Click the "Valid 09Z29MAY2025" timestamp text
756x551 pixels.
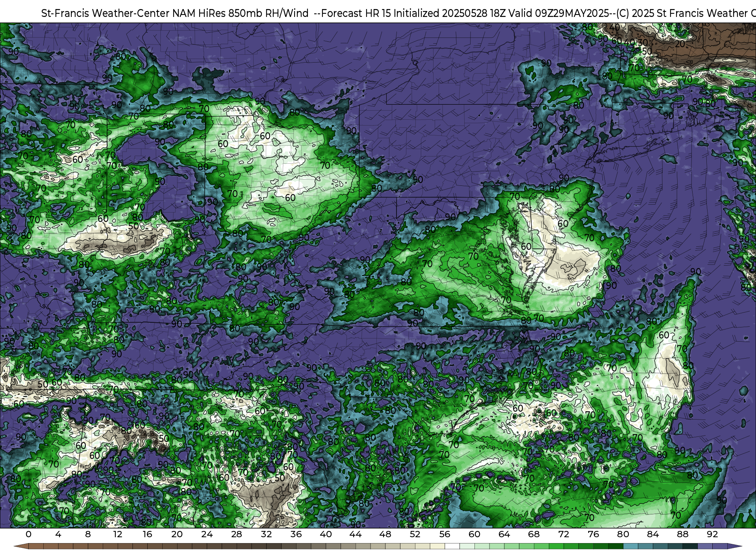558,13
